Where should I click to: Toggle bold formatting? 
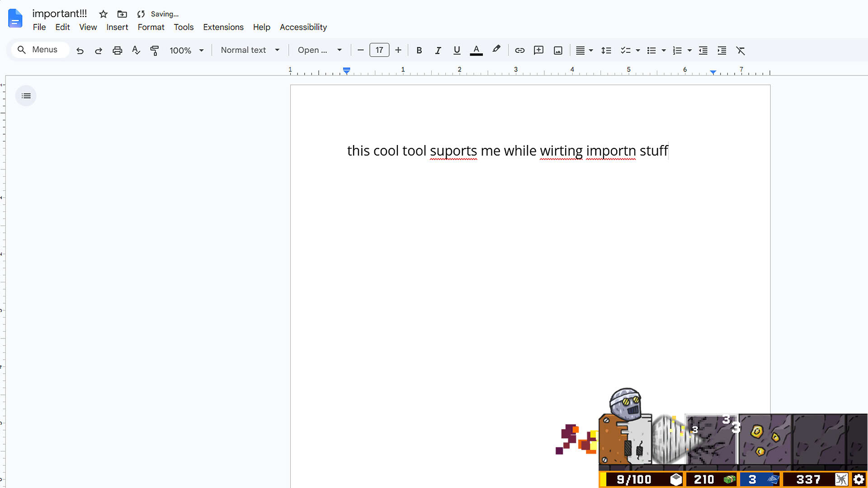pos(419,51)
